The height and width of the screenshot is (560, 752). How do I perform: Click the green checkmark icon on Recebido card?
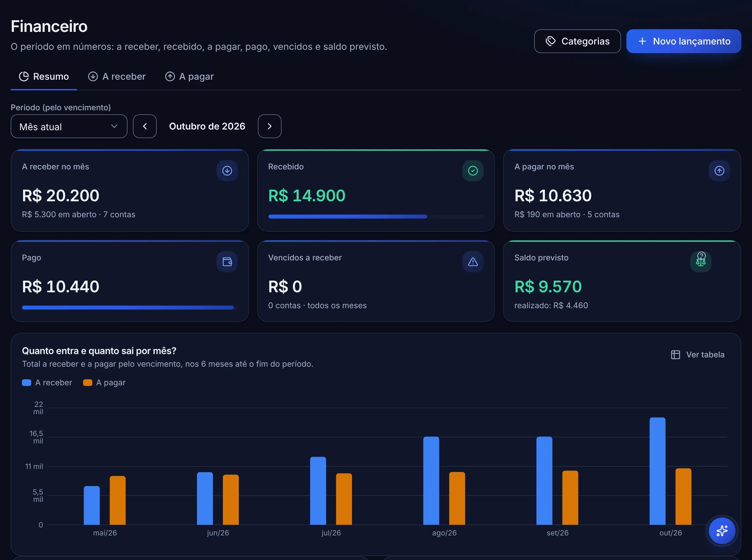point(473,170)
